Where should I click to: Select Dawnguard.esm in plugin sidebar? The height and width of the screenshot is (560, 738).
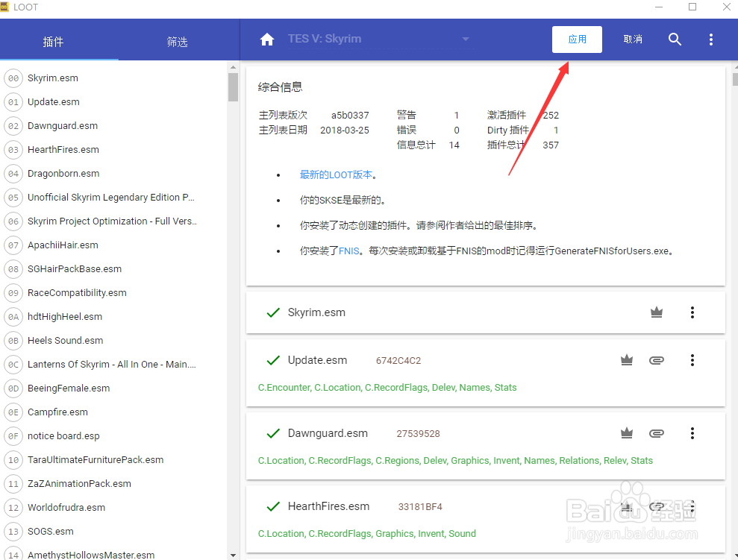[63, 126]
